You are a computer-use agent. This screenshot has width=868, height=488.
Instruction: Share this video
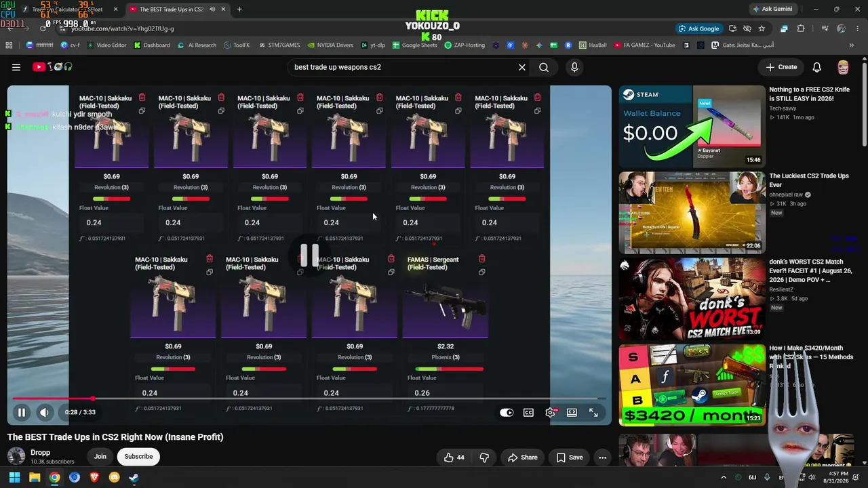[522, 457]
